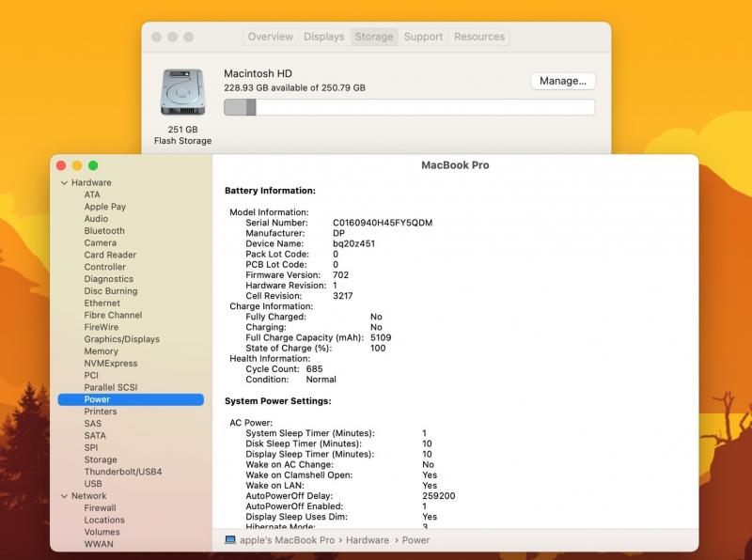The width and height of the screenshot is (752, 560).
Task: Select SAS in the hardware list
Action: (x=92, y=424)
